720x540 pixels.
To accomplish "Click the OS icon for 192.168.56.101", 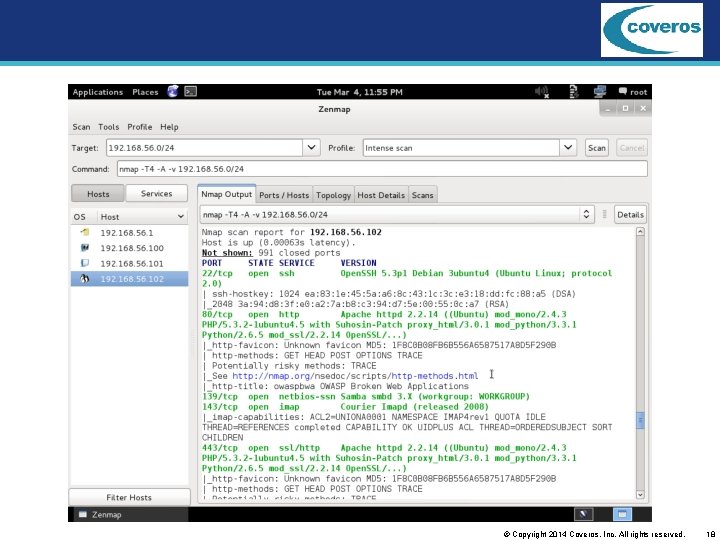I will click(85, 263).
